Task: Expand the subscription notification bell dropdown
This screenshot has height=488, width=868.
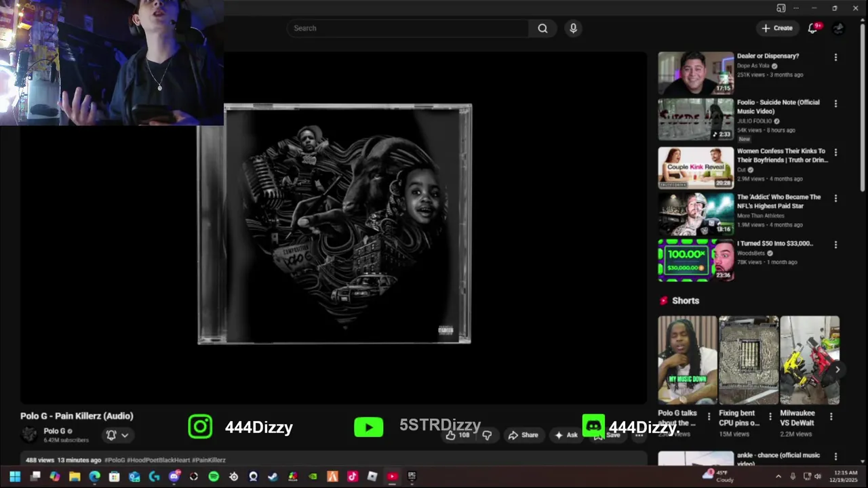Action: [x=117, y=435]
